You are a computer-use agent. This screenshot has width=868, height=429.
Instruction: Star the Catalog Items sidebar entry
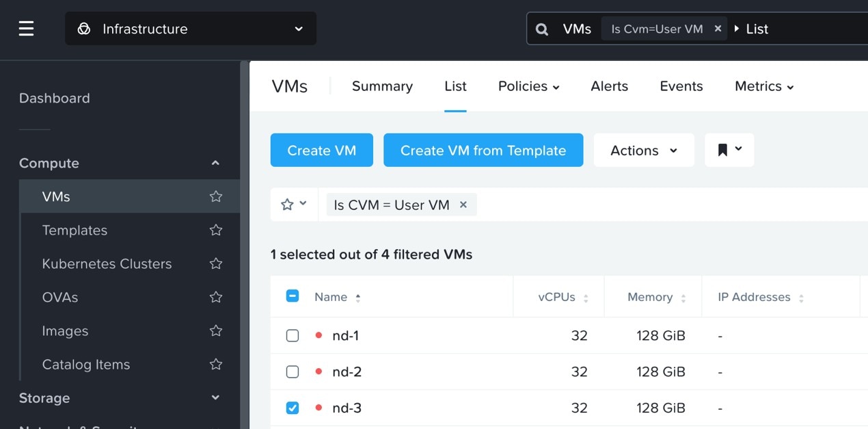pyautogui.click(x=216, y=364)
